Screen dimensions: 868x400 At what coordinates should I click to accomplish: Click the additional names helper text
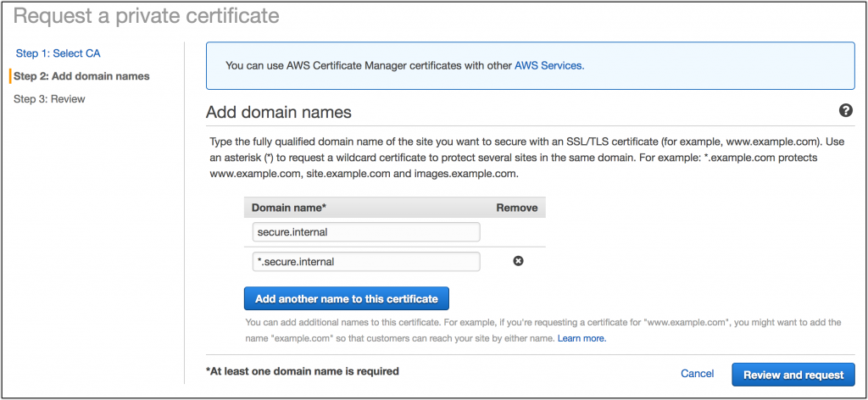(543, 330)
